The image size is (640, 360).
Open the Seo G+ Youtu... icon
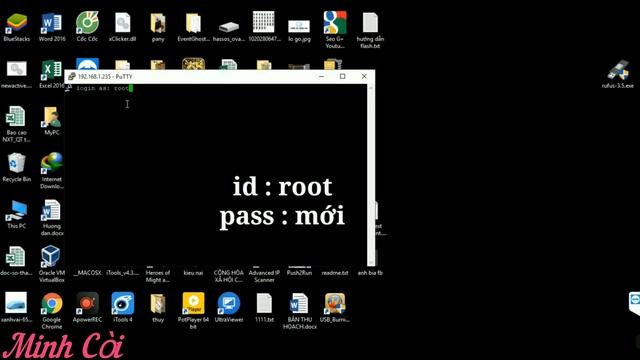click(335, 30)
